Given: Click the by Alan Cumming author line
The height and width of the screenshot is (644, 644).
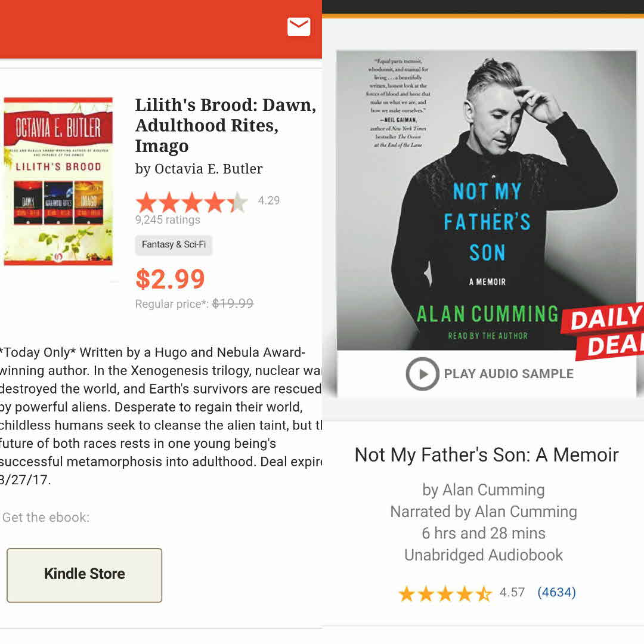Looking at the screenshot, I should (484, 490).
